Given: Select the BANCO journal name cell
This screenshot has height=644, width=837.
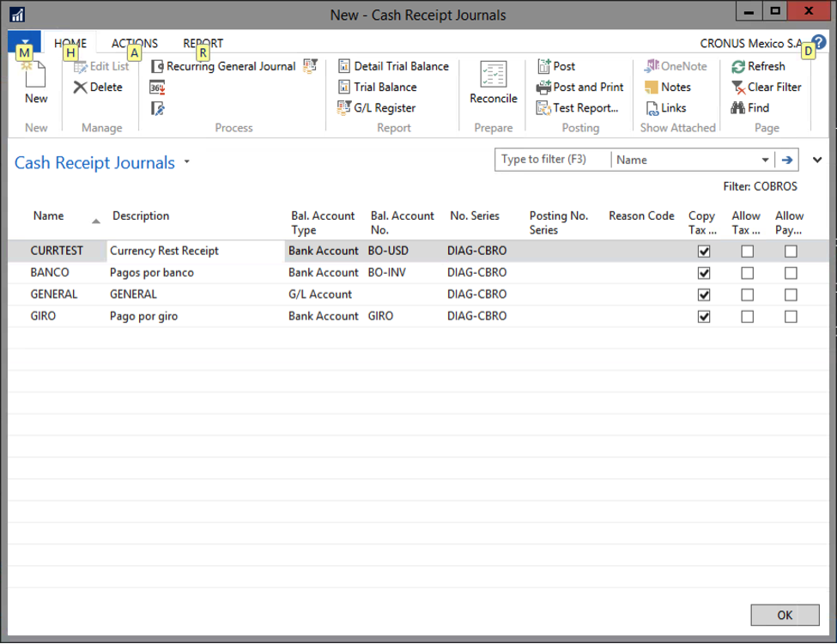Looking at the screenshot, I should tap(50, 272).
